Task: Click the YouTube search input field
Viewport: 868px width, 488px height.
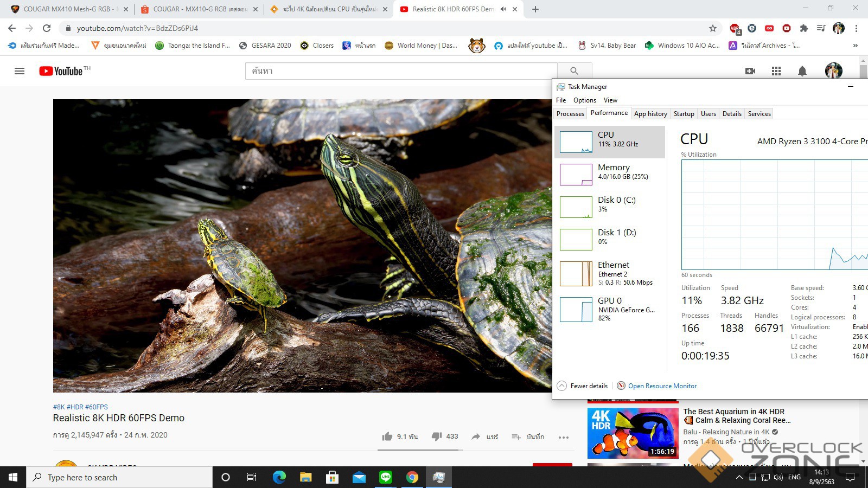Action: 401,71
